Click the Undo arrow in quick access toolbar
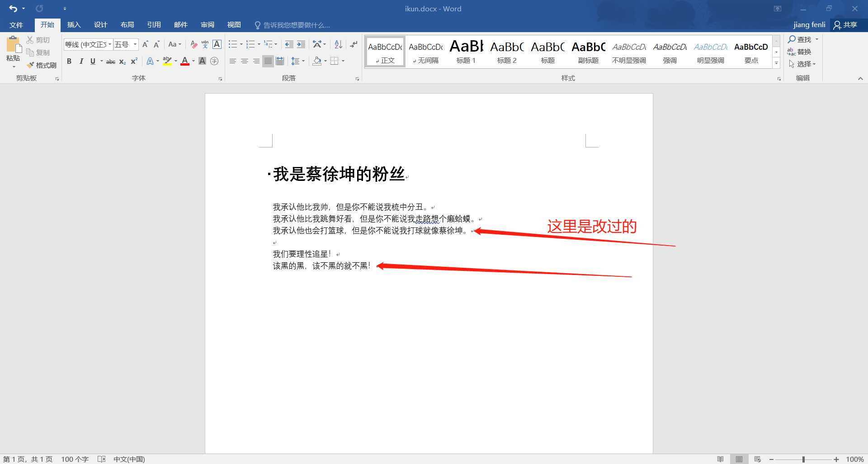This screenshot has height=464, width=868. coord(13,9)
